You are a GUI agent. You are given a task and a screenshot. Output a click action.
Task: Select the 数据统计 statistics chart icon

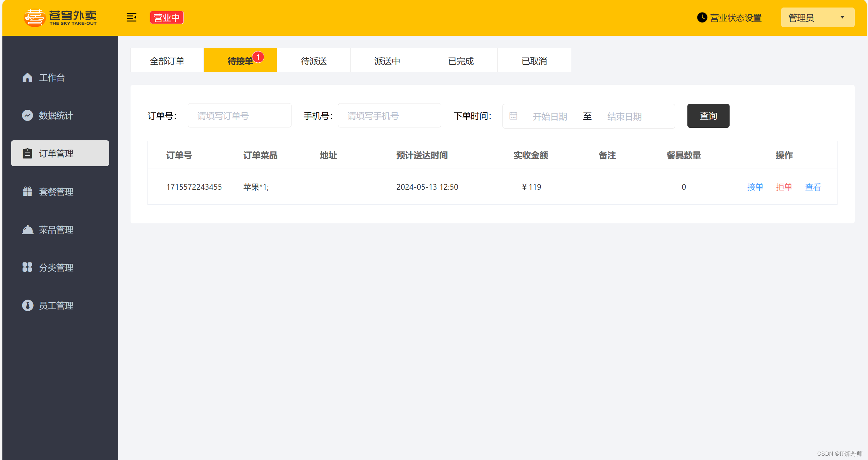click(x=28, y=116)
